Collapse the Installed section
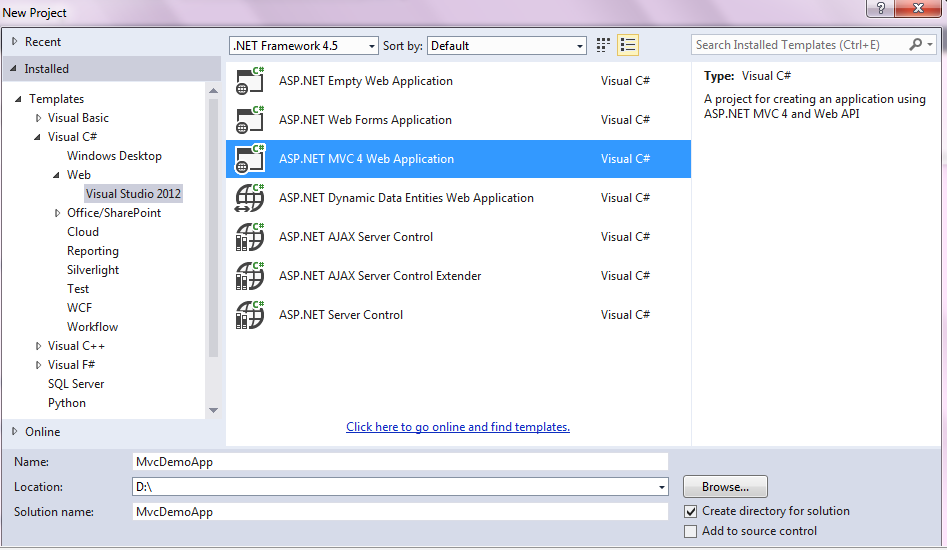Image resolution: width=947 pixels, height=550 pixels. 13,69
